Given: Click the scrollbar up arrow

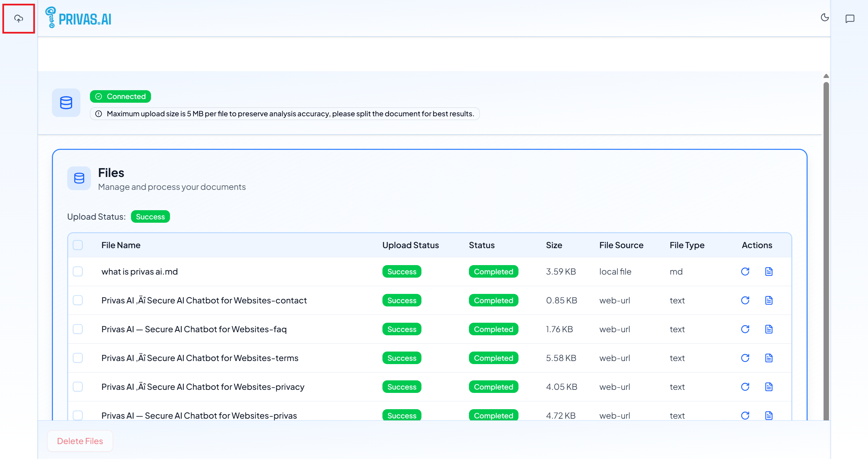Looking at the screenshot, I should tap(826, 76).
